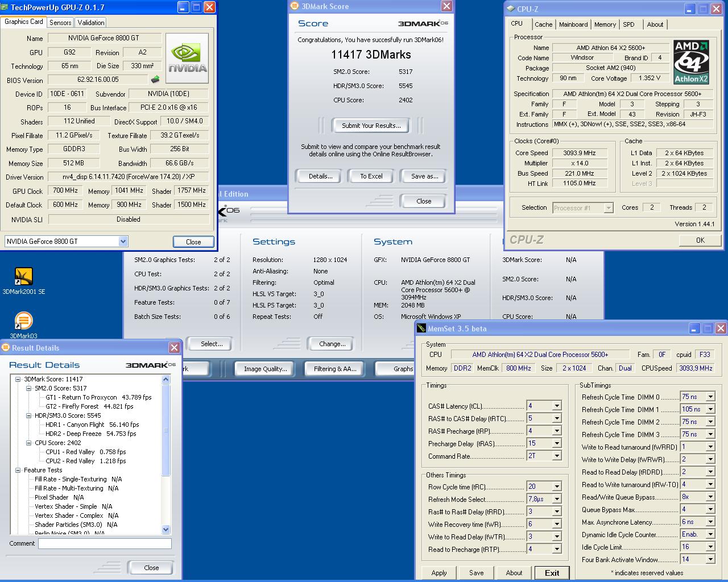This screenshot has width=728, height=582.
Task: Click the Exit button in MemSet
Action: [x=552, y=573]
